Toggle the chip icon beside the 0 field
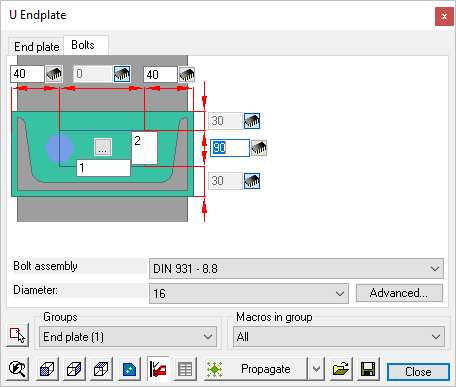Image resolution: width=456 pixels, height=387 pixels. click(122, 74)
